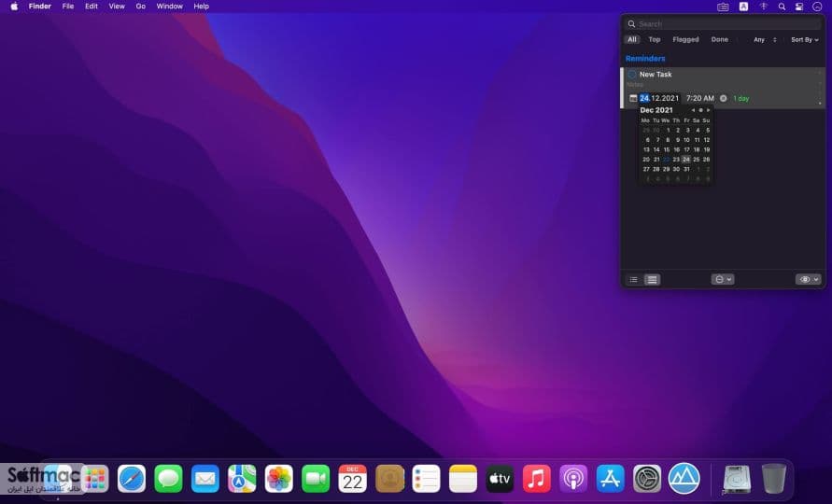Pick December 17 in the calendar
The width and height of the screenshot is (832, 504).
click(x=686, y=149)
